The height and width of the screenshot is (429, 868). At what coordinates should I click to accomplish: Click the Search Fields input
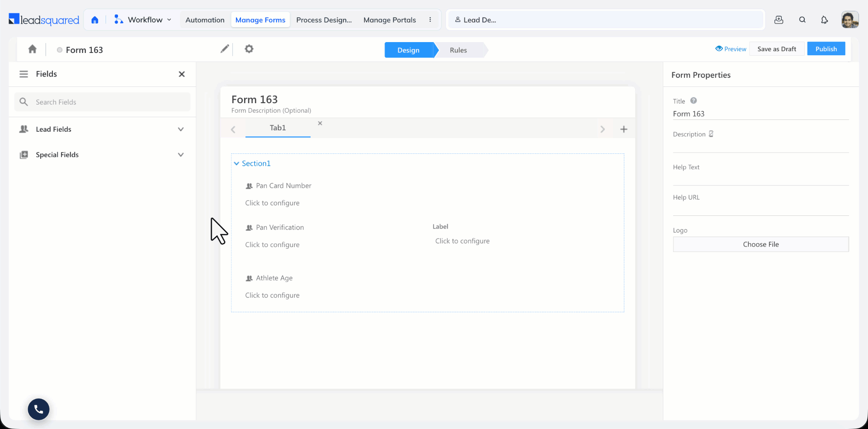coord(102,102)
